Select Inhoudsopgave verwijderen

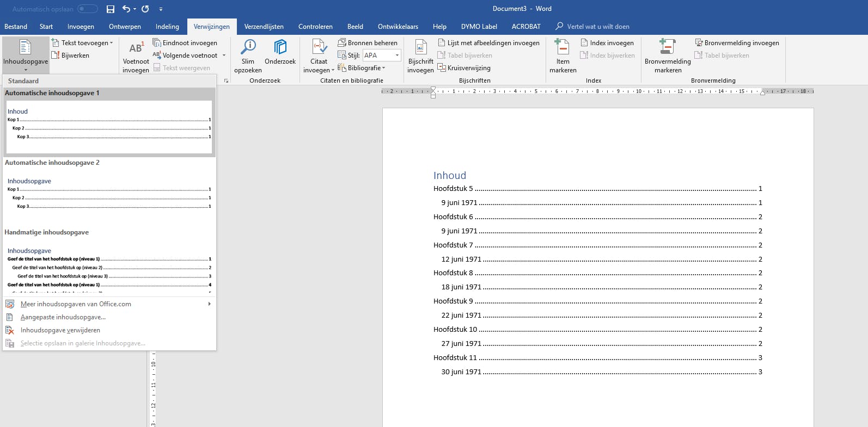tap(60, 330)
